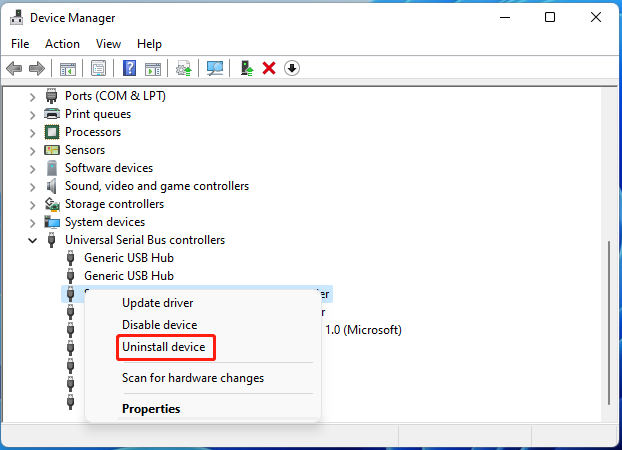This screenshot has width=622, height=450.
Task: Select the Storage controllers icon
Action: pos(52,204)
